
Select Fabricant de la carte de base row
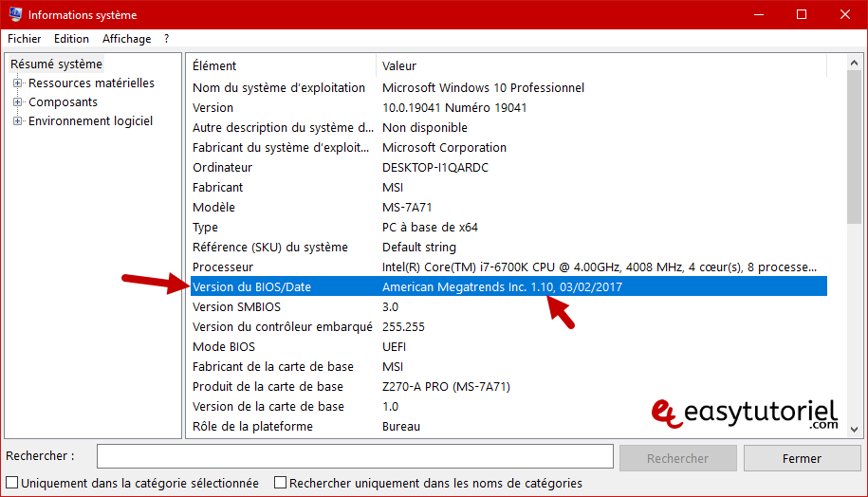508,366
